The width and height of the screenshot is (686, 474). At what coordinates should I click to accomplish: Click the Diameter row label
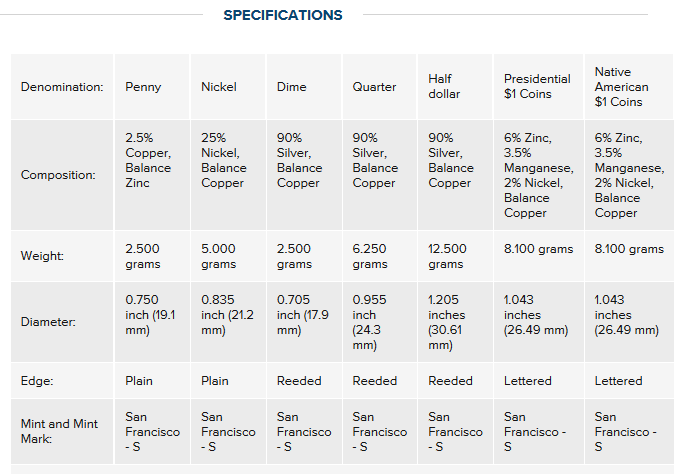pyautogui.click(x=47, y=322)
